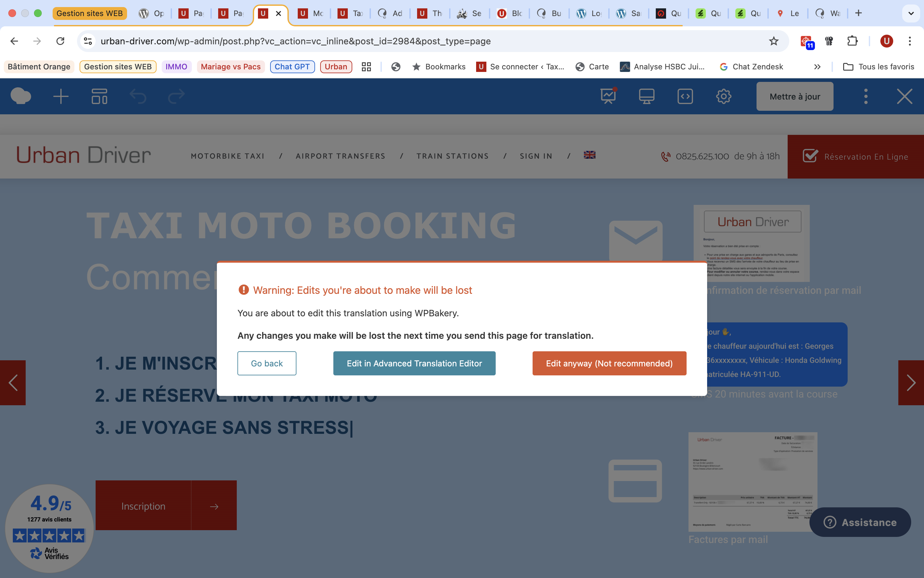Open the Chat Zendesk bookmark
This screenshot has height=578, width=924.
click(751, 66)
